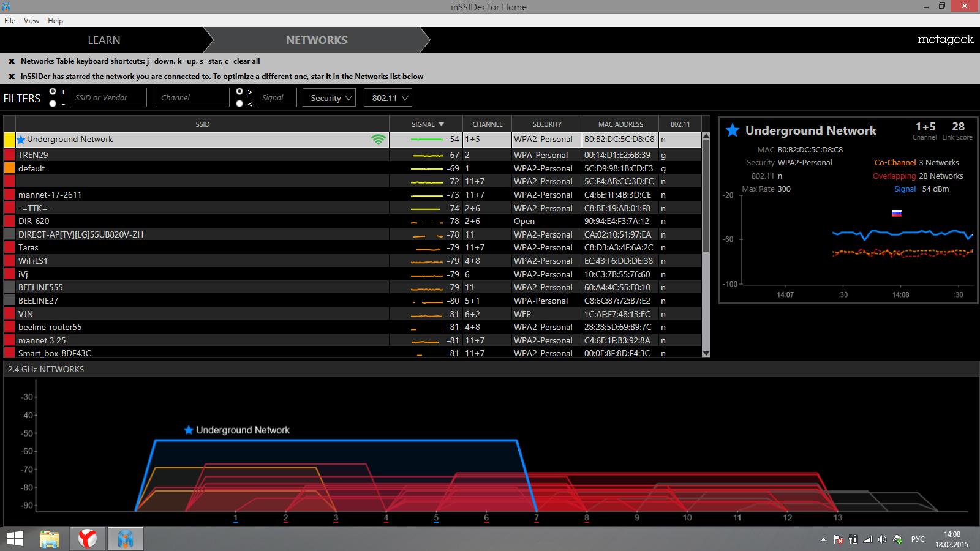Click the gray swatch beside BEELINE555
Viewport: 980px width, 551px height.
coord(9,287)
